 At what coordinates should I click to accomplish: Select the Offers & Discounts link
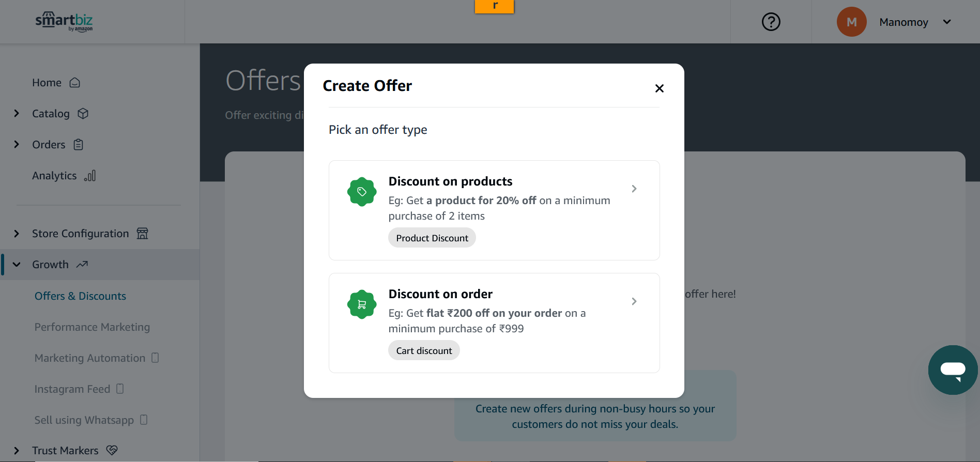tap(80, 296)
